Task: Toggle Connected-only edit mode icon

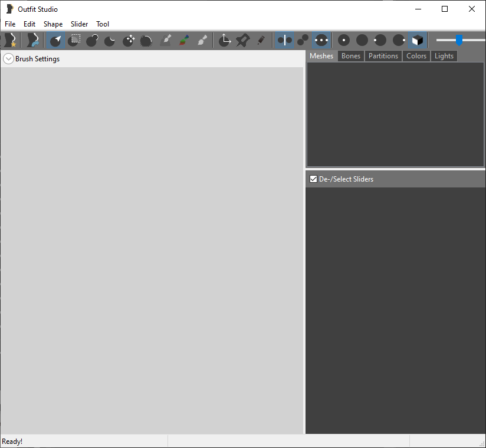Action: click(303, 40)
